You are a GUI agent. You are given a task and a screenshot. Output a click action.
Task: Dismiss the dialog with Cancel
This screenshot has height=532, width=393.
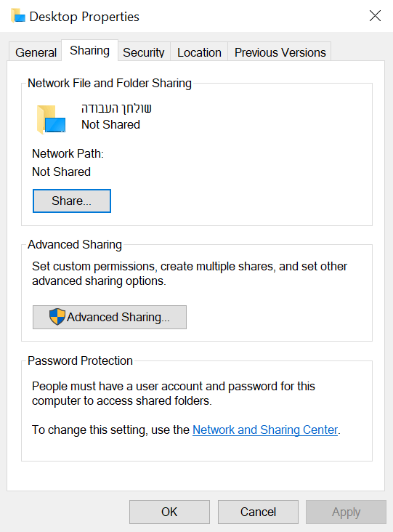pyautogui.click(x=258, y=512)
